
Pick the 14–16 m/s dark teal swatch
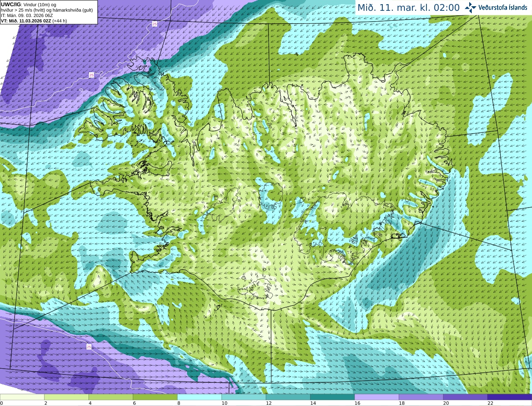tap(332, 397)
